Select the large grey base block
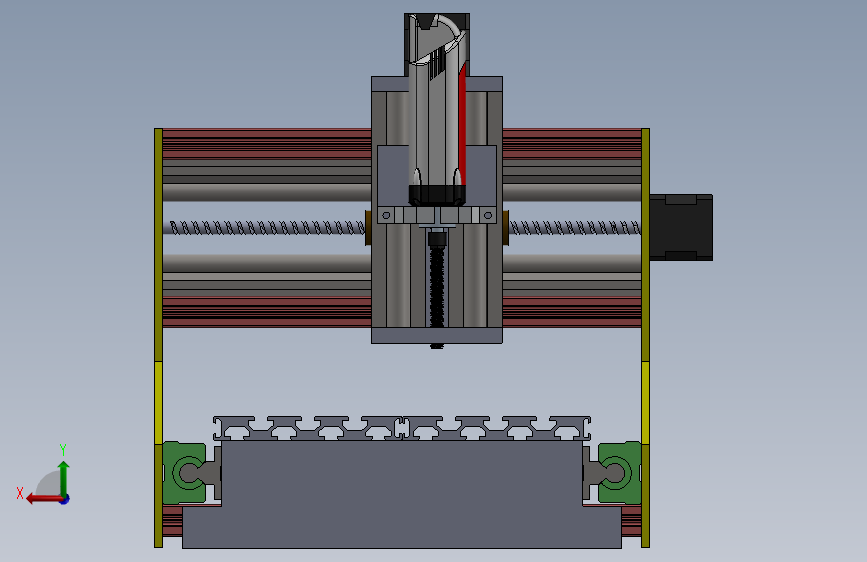The width and height of the screenshot is (867, 562). pos(402,494)
